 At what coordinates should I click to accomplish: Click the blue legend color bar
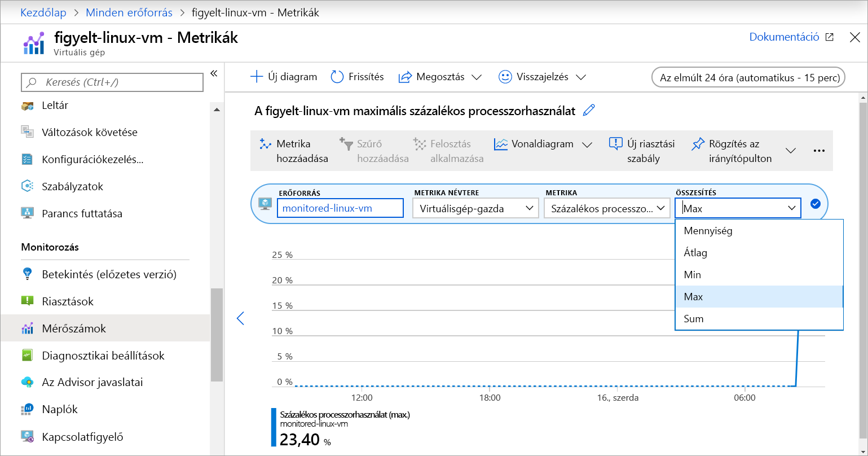click(274, 428)
